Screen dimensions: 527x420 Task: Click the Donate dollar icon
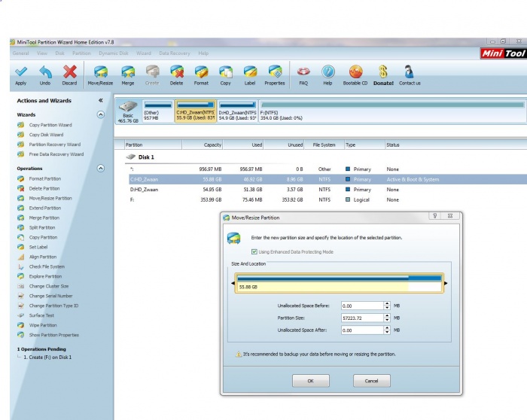pos(383,72)
